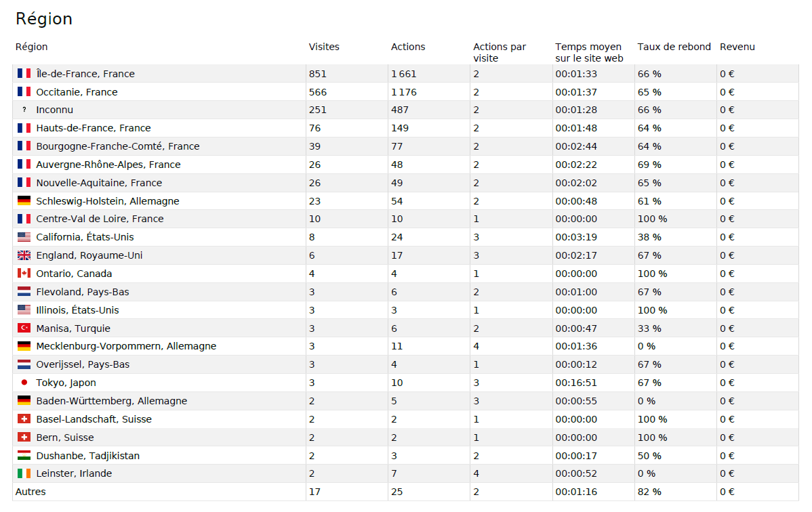Click the Temps moyen sur le site header

pyautogui.click(x=588, y=52)
